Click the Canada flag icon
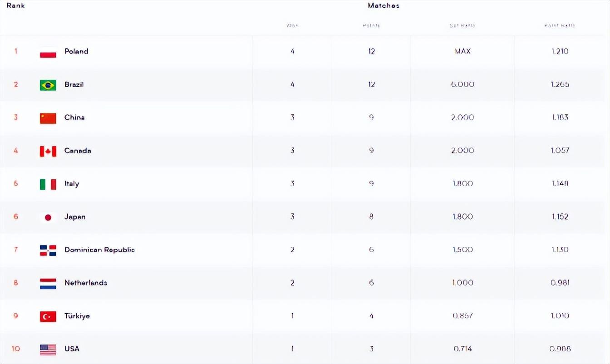Screen dimensions: 610x364 pos(48,151)
